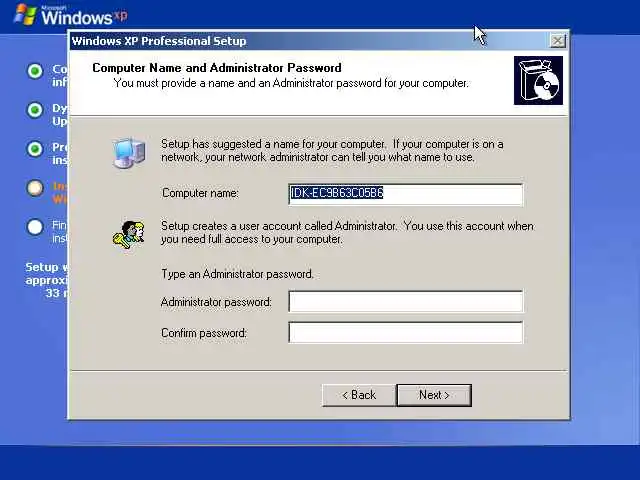Click the second green step indicator beside 'Dy'
This screenshot has width=640, height=480.
pyautogui.click(x=35, y=110)
